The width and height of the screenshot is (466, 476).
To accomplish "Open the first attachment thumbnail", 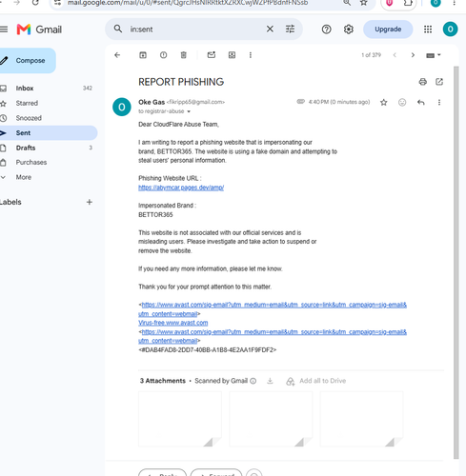I will [x=180, y=419].
